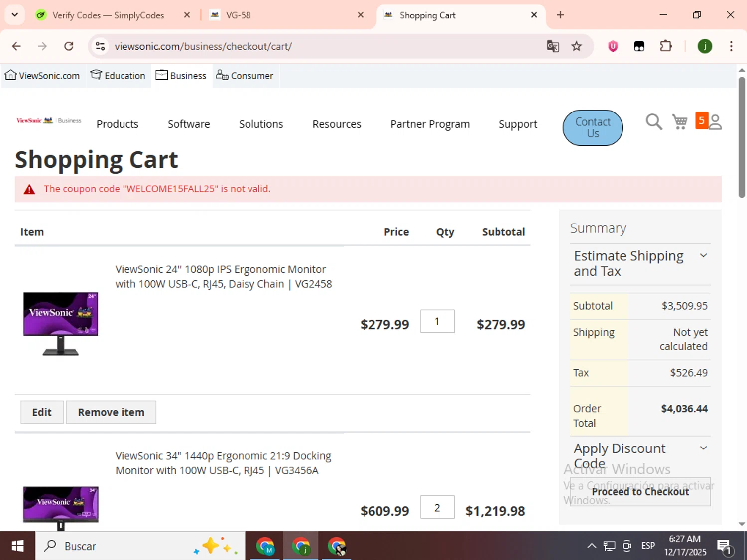The image size is (747, 560).
Task: Click Edit for the VG2458 monitor
Action: click(42, 412)
